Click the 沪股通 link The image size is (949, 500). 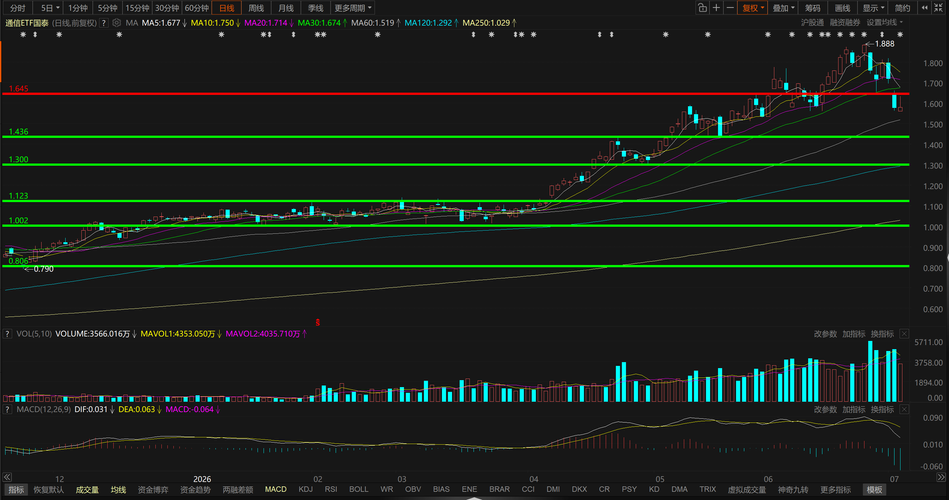[812, 23]
